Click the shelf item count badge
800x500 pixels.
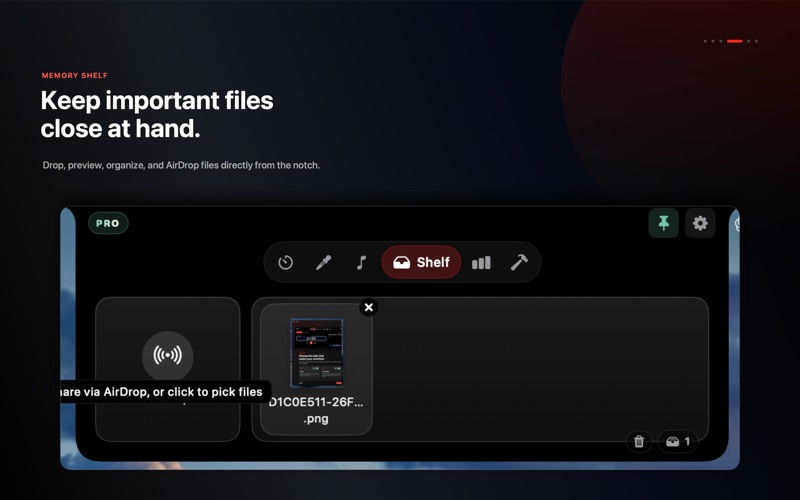678,441
